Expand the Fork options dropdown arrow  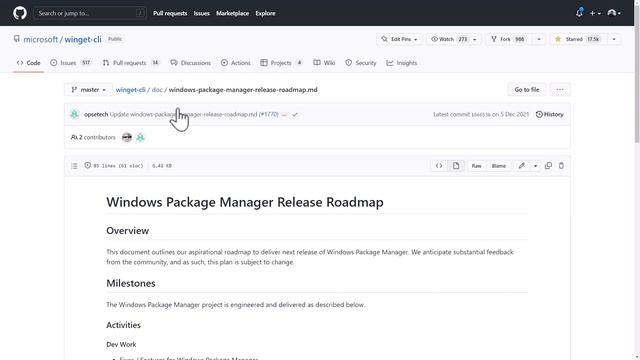point(539,39)
